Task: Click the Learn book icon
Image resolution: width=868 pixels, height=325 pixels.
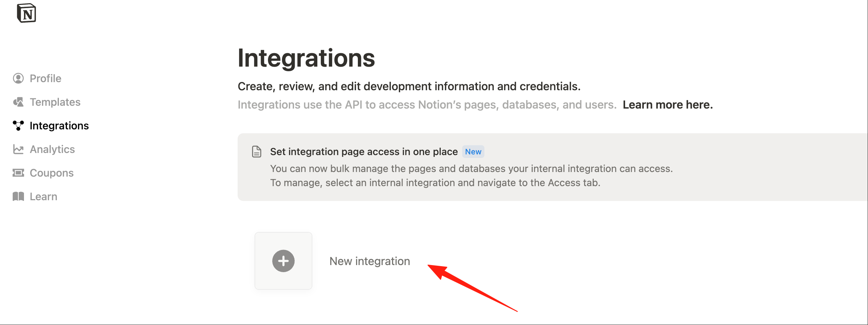Action: [18, 196]
